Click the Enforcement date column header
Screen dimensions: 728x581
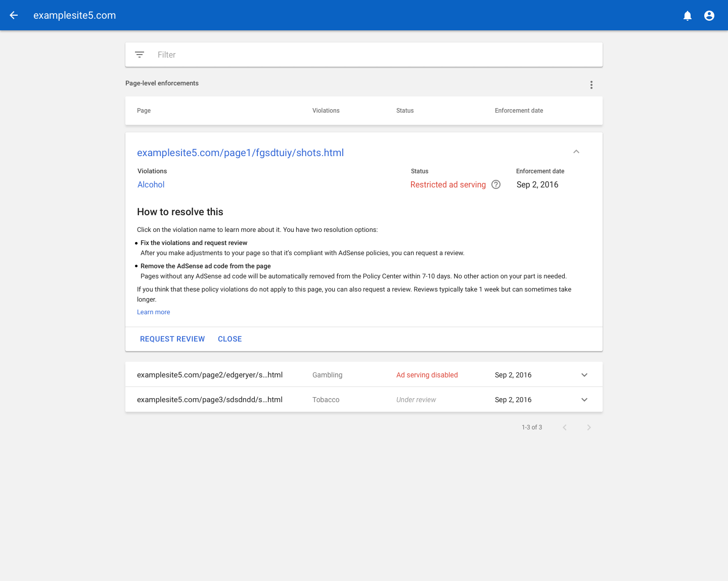[x=519, y=111]
